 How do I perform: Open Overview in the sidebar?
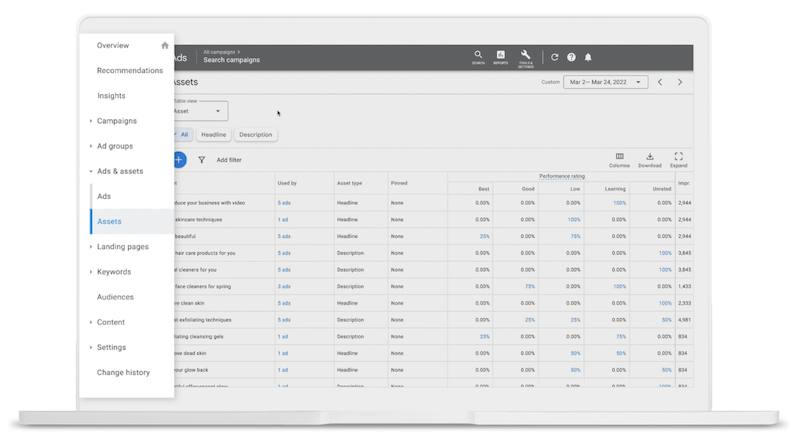click(113, 45)
